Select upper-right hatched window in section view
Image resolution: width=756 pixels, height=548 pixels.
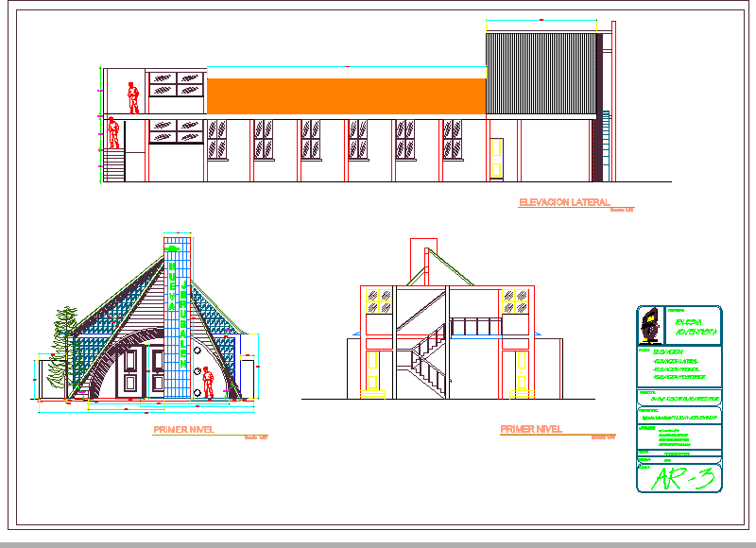515,300
